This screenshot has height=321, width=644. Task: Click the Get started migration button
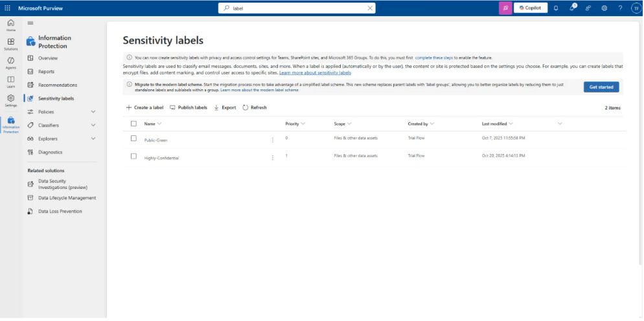(601, 87)
